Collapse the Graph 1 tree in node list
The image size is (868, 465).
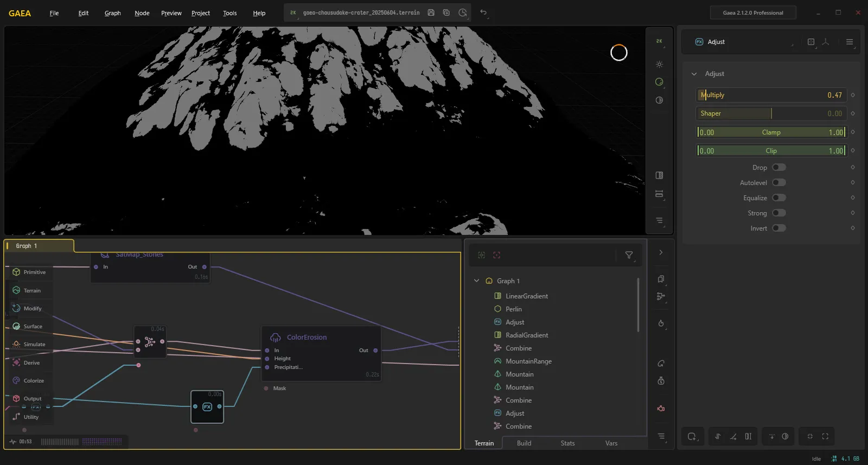point(476,281)
